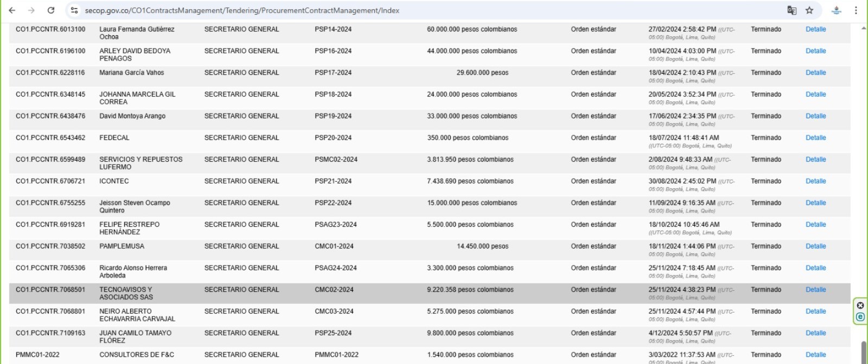Open site information icon in address bar
Screen dimensions: 868x364
pyautogui.click(x=75, y=10)
